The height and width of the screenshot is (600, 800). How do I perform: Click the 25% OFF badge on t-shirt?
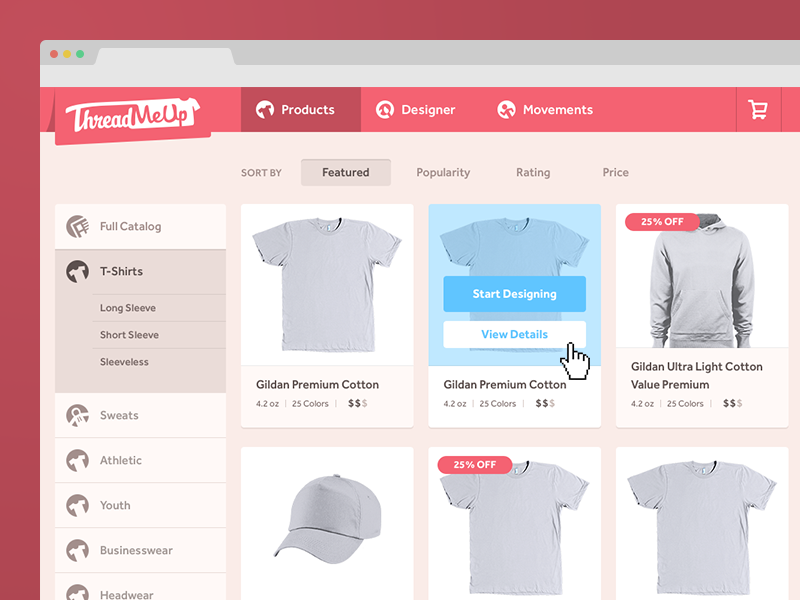(474, 465)
